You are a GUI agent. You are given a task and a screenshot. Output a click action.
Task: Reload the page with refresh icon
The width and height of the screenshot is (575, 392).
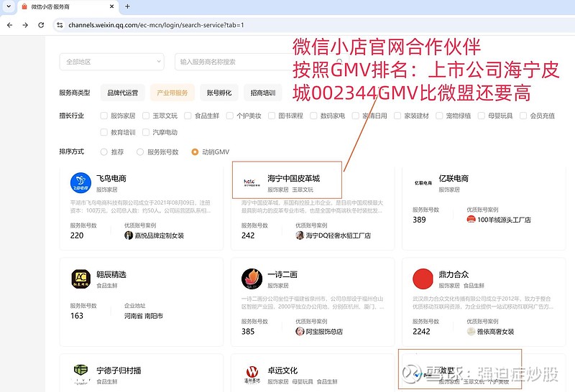(41, 25)
